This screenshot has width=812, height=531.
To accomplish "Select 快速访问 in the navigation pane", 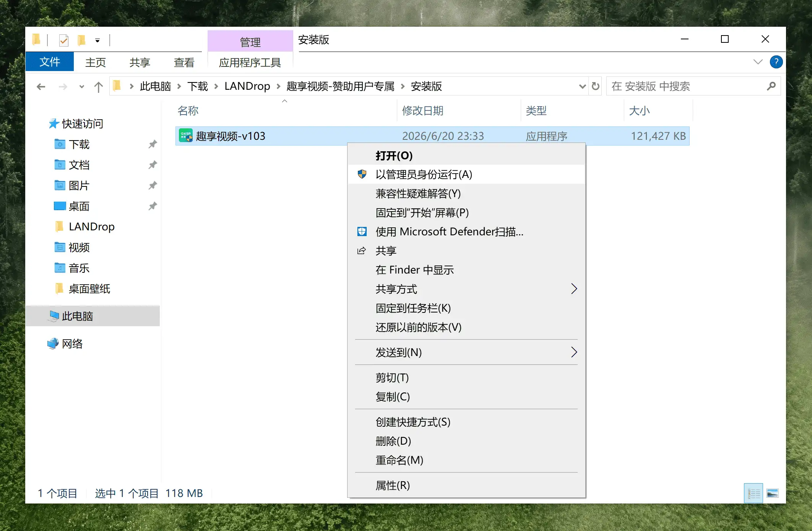I will 83,124.
